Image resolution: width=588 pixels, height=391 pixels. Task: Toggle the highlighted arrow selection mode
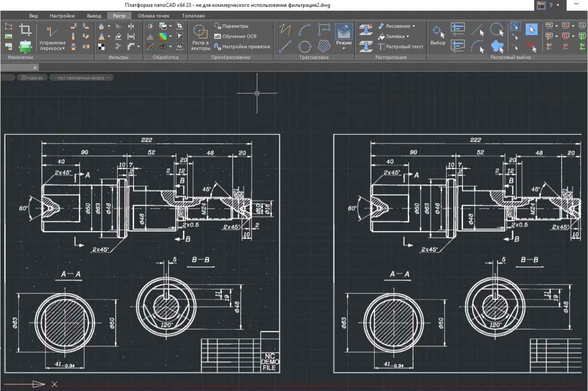tap(531, 30)
